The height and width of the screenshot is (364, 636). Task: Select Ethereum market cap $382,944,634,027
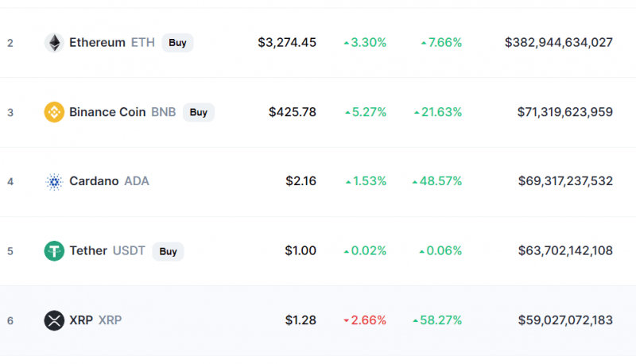[559, 43]
